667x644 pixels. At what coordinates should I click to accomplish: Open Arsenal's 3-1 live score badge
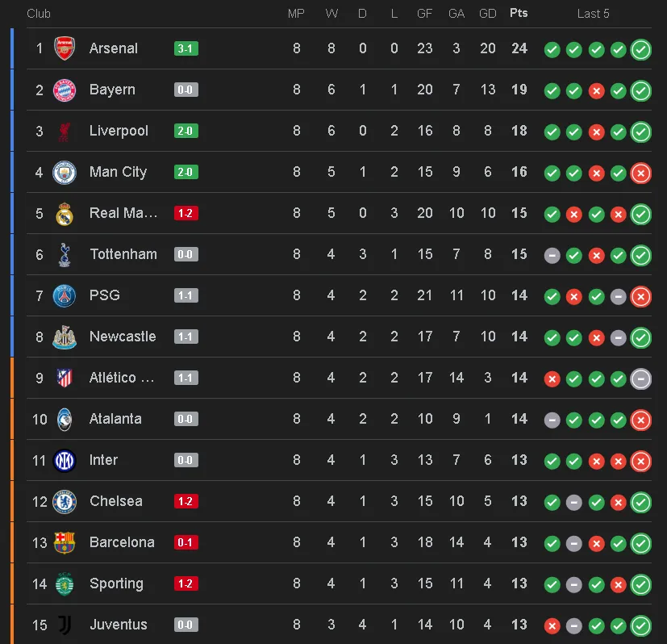click(186, 49)
